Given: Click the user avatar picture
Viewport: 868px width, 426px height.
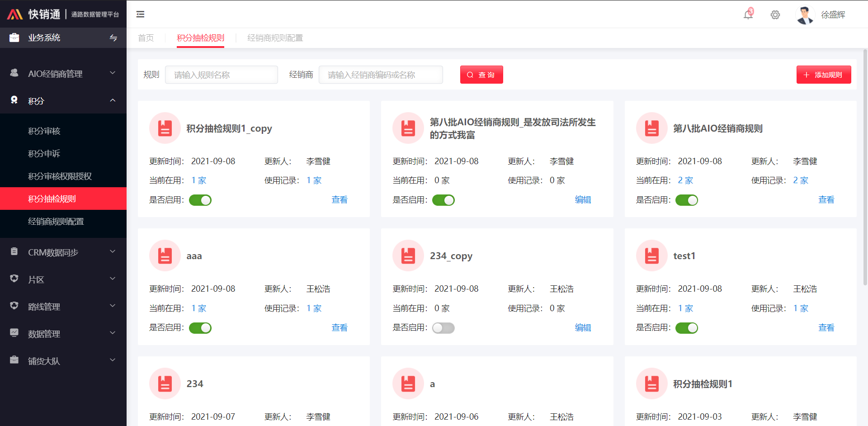Looking at the screenshot, I should 805,15.
